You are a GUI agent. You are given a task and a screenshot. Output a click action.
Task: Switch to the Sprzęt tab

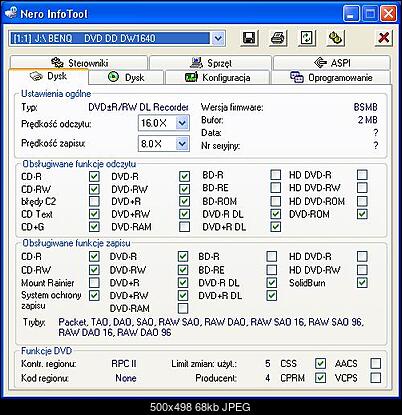[x=210, y=63]
